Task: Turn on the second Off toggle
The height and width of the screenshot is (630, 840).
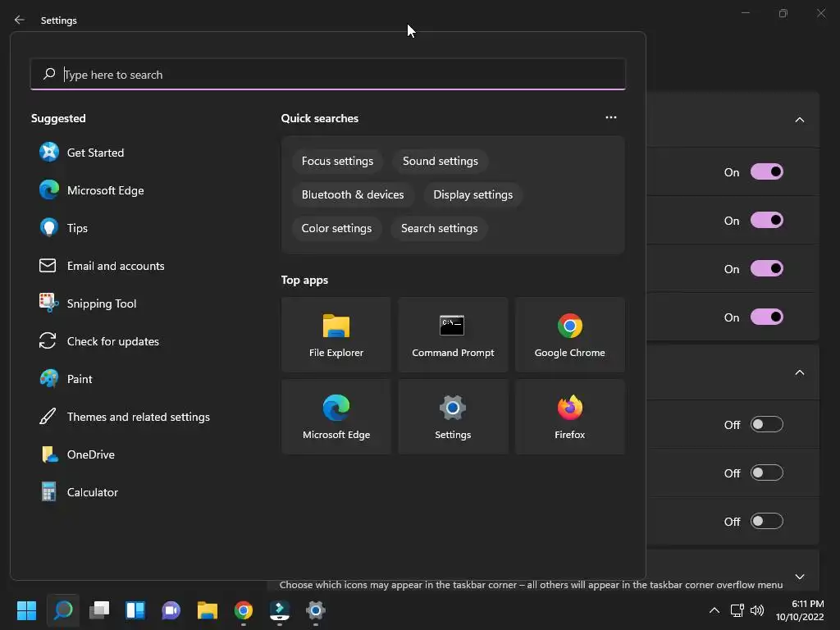Action: (767, 473)
